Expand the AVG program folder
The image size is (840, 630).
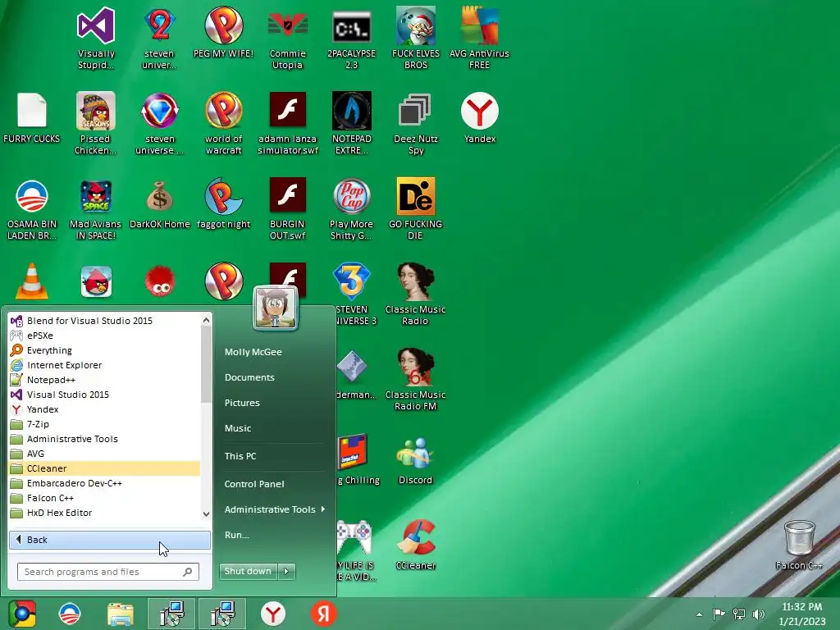click(104, 453)
